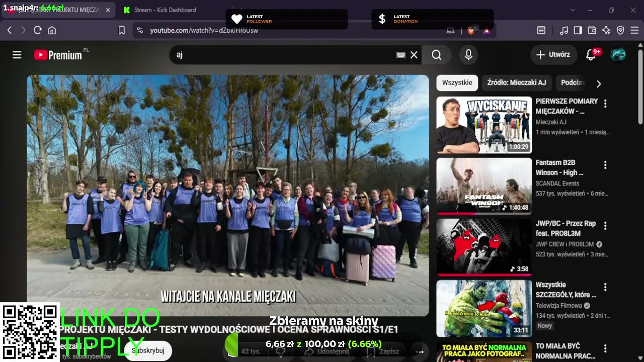This screenshot has height=362, width=644.
Task: Click the Telewizja Filmowa channel name
Action: coord(559,306)
